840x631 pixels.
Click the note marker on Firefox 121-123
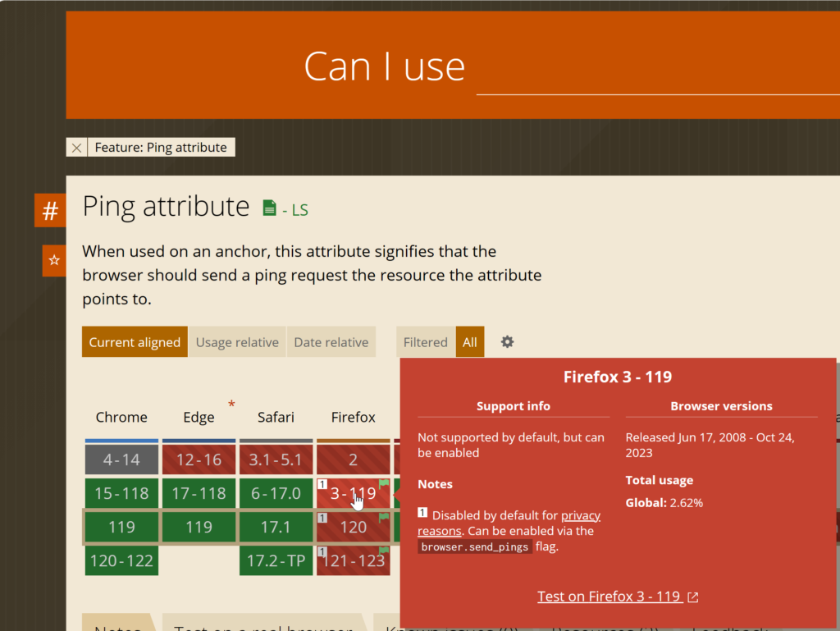click(x=322, y=552)
